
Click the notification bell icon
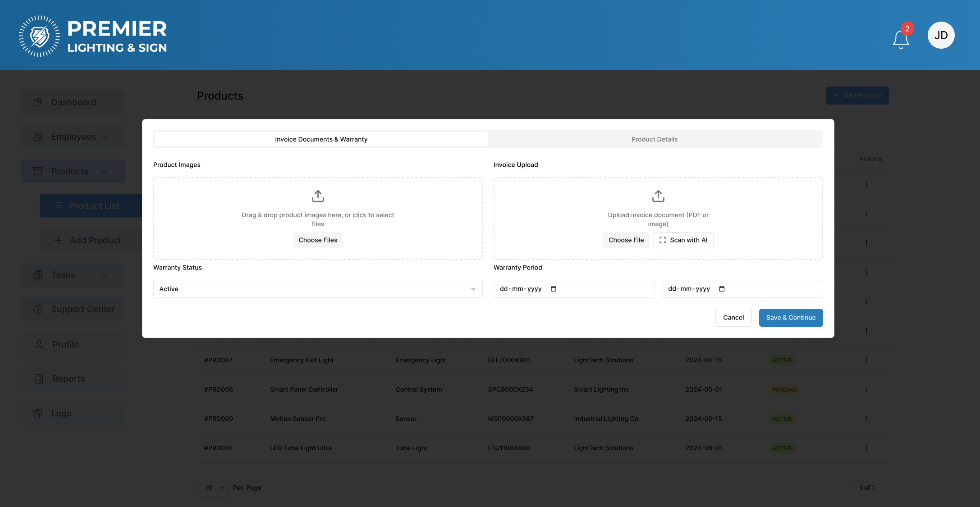[901, 39]
